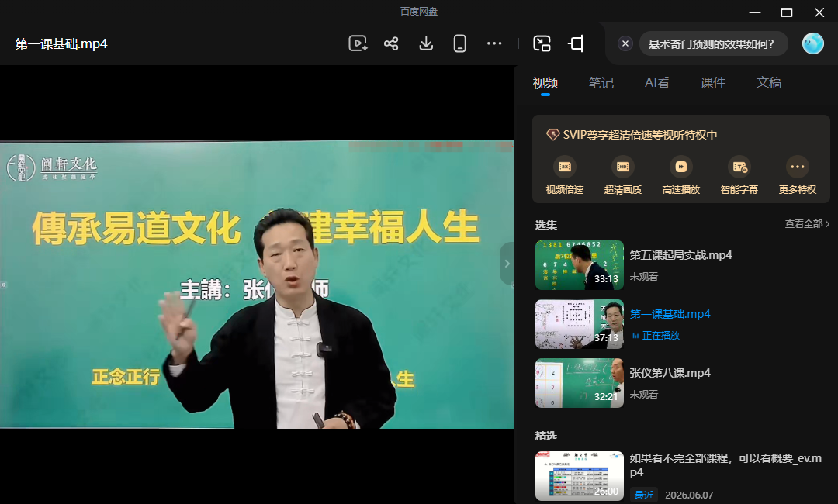Select the 智能字幕 privilege icon

point(739,175)
